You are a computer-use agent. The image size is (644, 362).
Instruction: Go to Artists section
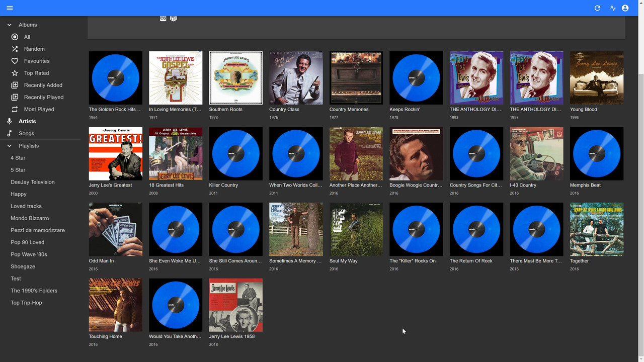(27, 121)
